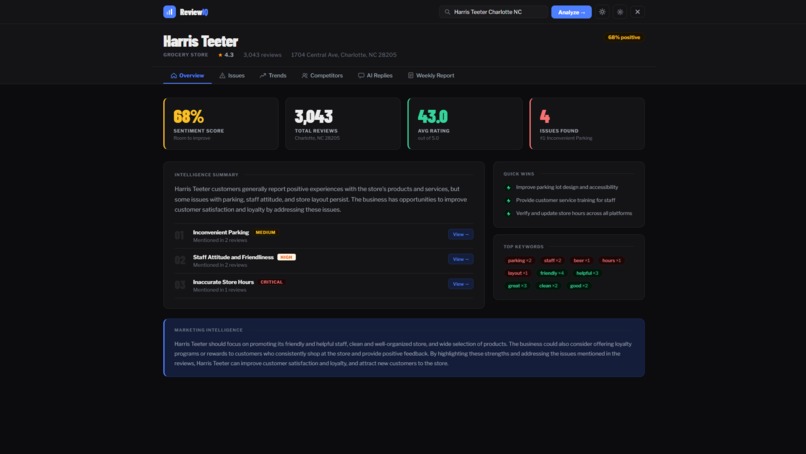This screenshot has height=454, width=806.
Task: Click the customer service training quick win
Action: tap(565, 200)
